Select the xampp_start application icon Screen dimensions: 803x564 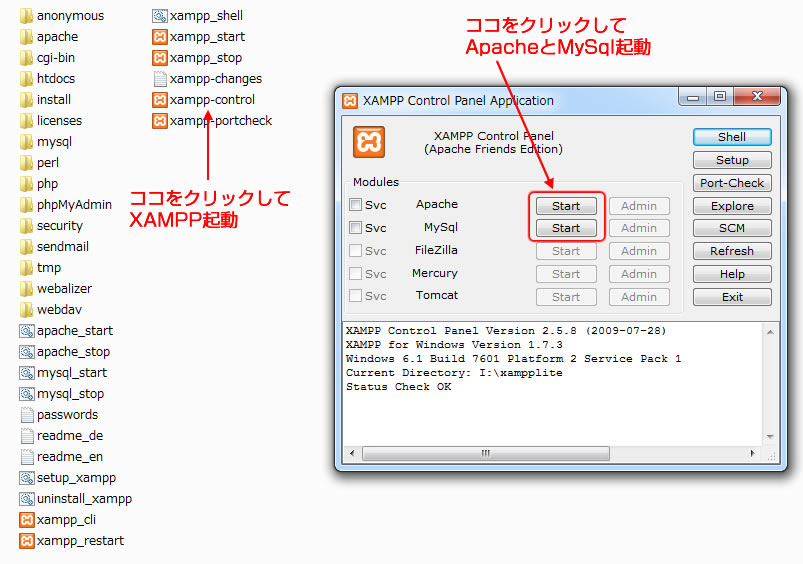pos(160,37)
